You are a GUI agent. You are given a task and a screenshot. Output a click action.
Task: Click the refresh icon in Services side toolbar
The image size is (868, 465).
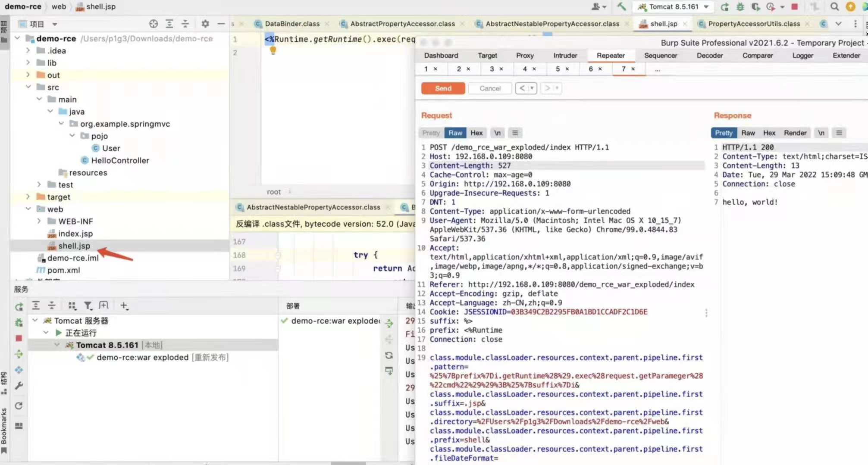(x=19, y=406)
